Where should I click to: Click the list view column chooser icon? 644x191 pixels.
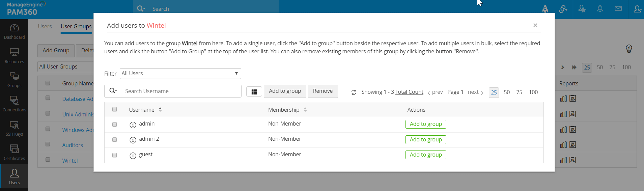254,92
